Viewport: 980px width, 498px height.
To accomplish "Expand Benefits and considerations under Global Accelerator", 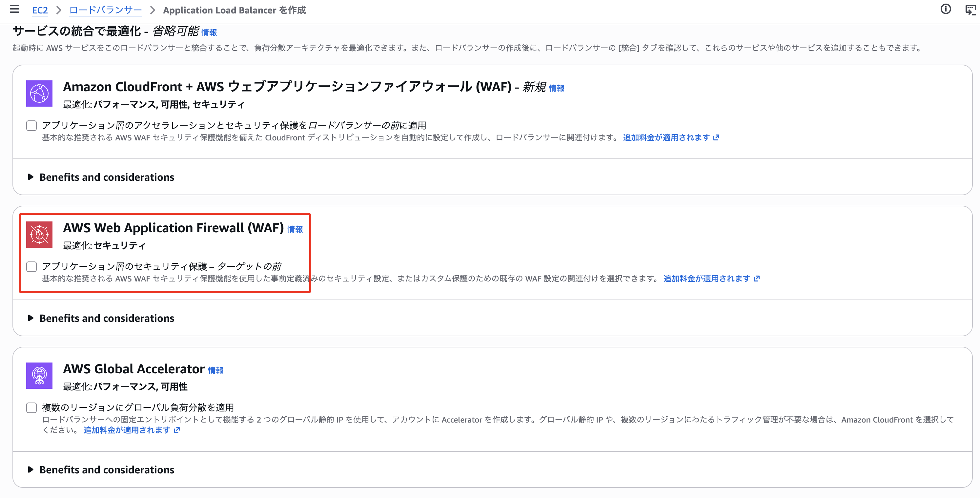I will click(x=101, y=470).
